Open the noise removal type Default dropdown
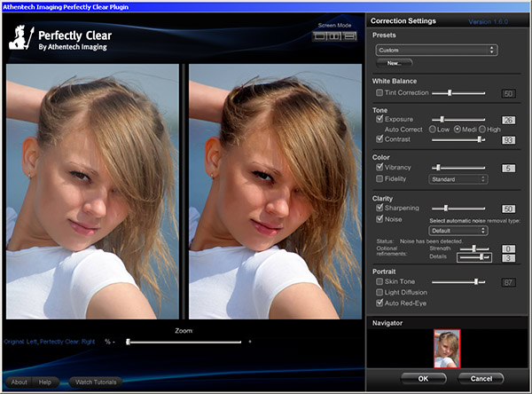 [x=458, y=231]
